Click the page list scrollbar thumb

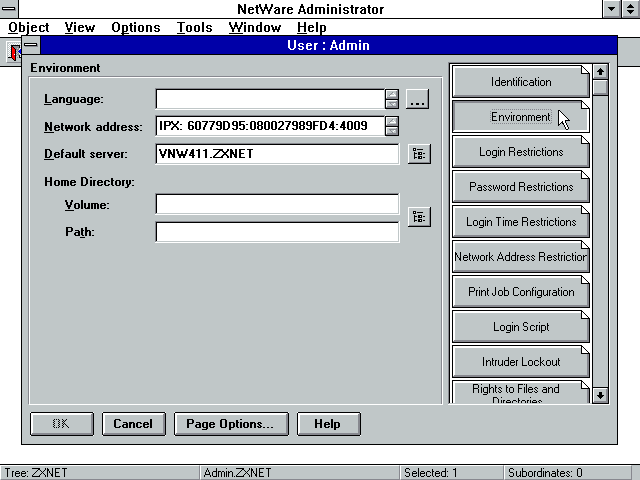[600, 87]
